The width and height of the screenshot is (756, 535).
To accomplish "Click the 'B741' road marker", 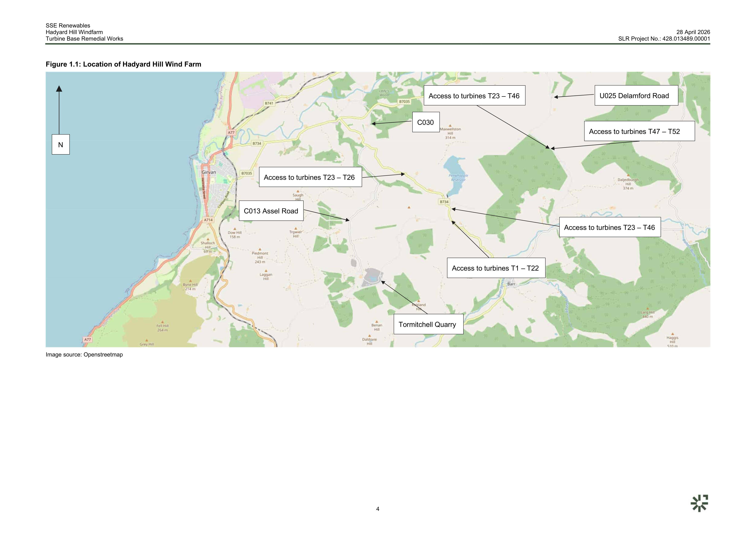I will pyautogui.click(x=269, y=103).
